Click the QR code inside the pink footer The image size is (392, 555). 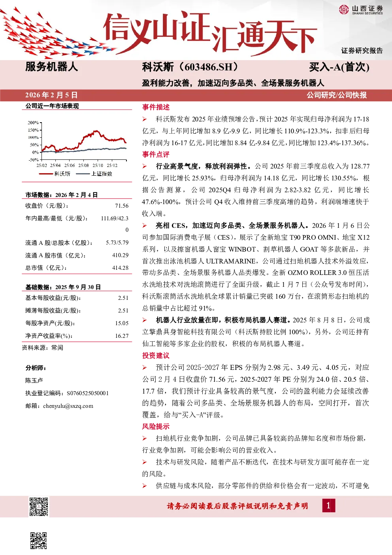click(x=39, y=507)
